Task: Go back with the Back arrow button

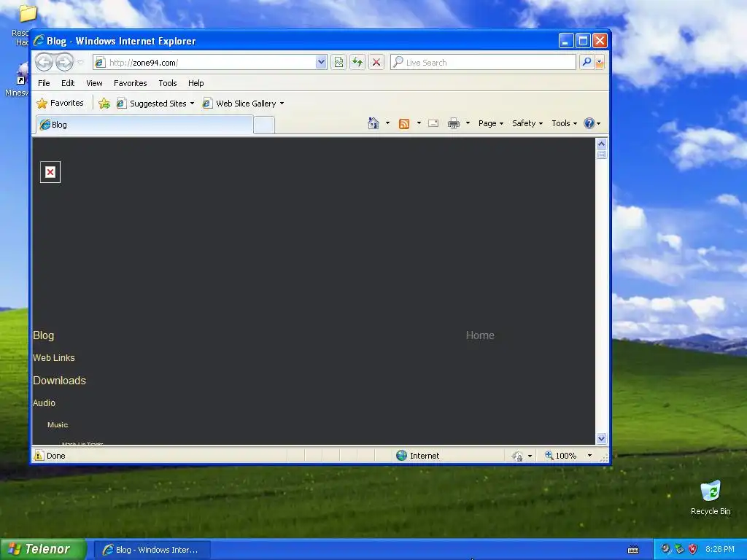Action: [44, 63]
